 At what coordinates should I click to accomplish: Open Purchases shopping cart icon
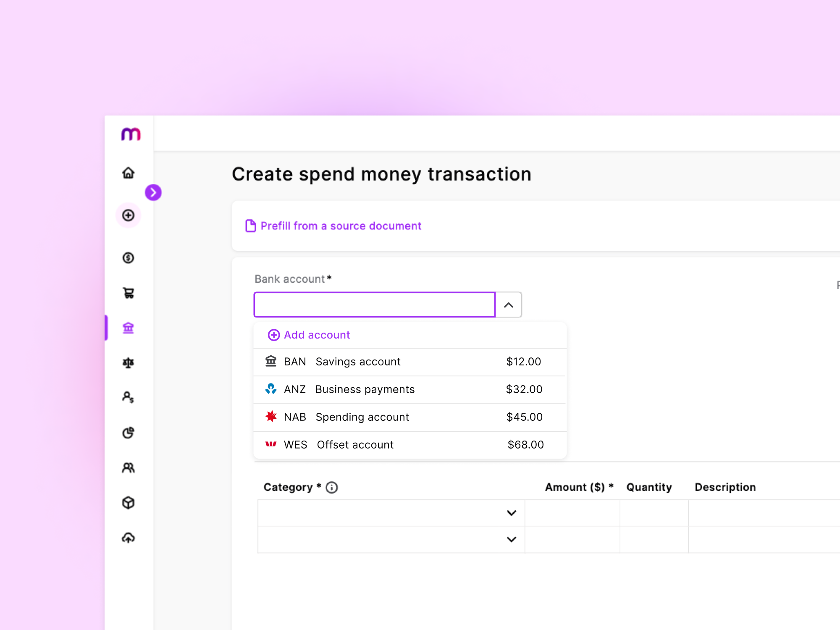(129, 293)
